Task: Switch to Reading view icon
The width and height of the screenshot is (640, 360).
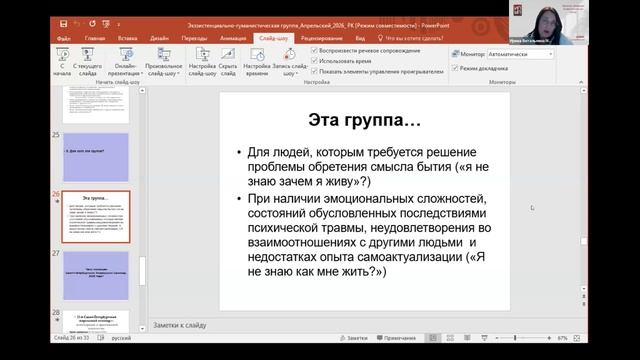Action: click(467, 338)
